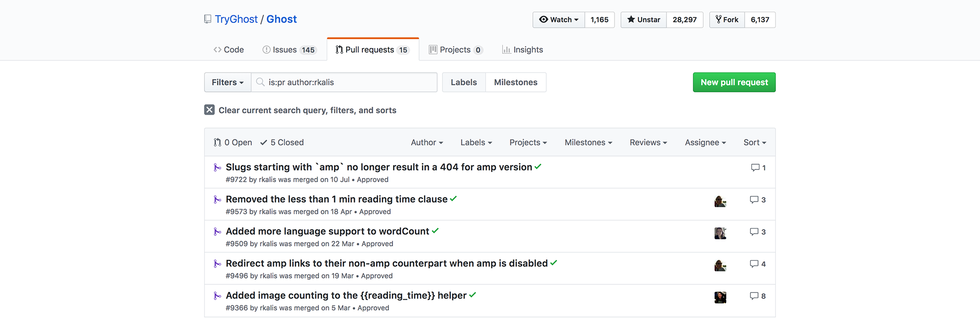
Task: Show the 5 Closed pull requests
Action: click(282, 142)
